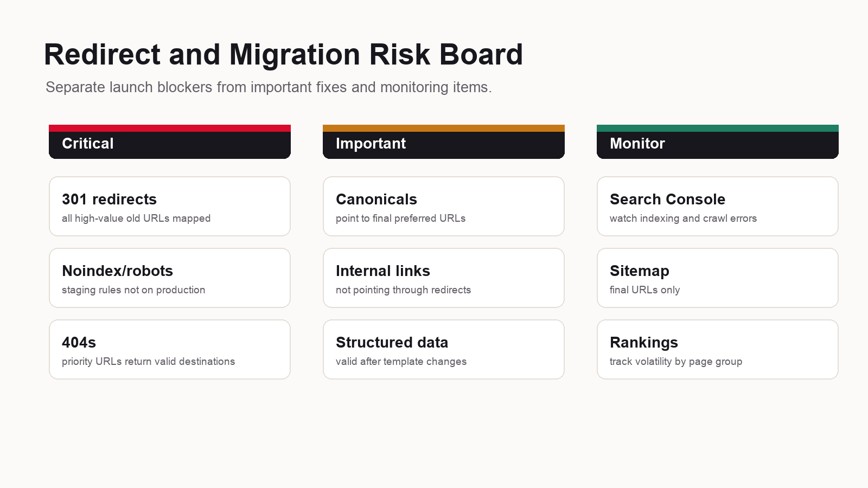Open the Internal links card
Viewport: 868px width, 488px height.
tap(444, 278)
